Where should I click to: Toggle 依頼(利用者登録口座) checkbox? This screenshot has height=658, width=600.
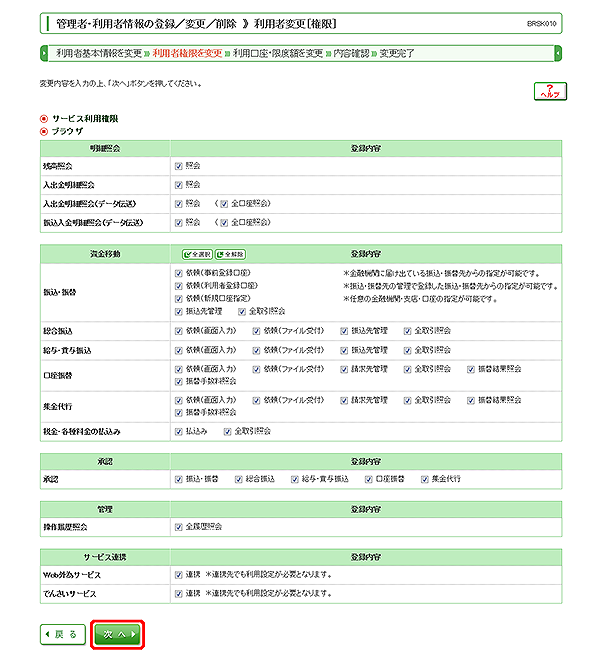pos(178,286)
